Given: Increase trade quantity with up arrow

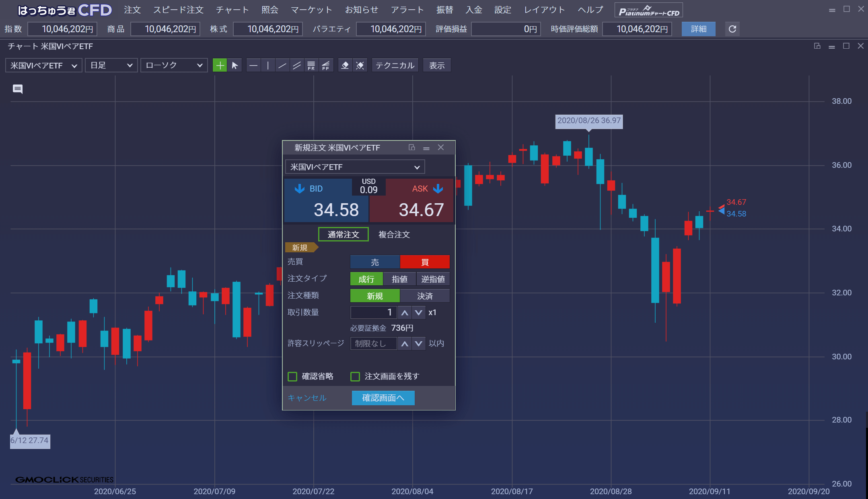Looking at the screenshot, I should pos(405,312).
